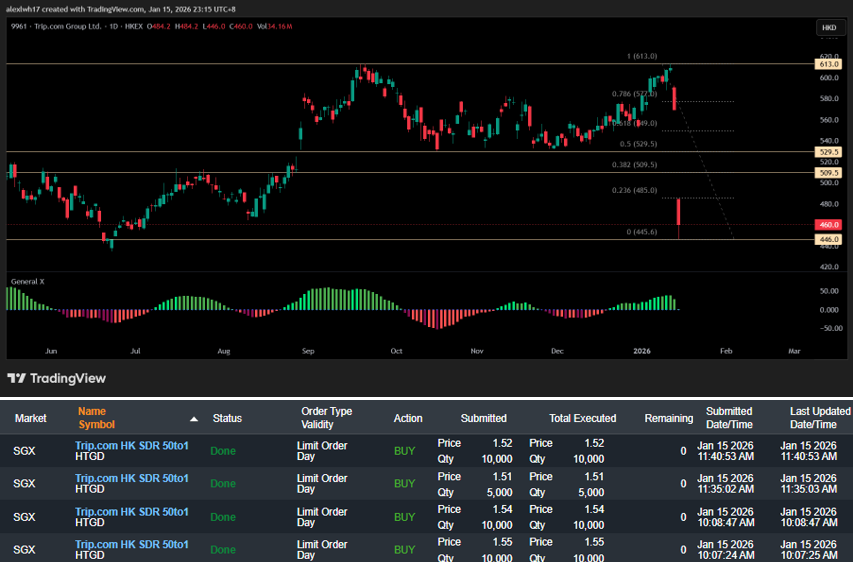Click the red 460.0 current price label

tap(828, 225)
